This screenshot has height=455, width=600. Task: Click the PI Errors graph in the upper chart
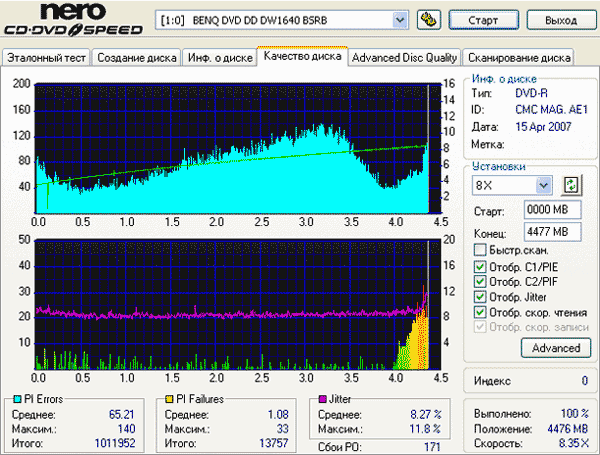click(238, 148)
